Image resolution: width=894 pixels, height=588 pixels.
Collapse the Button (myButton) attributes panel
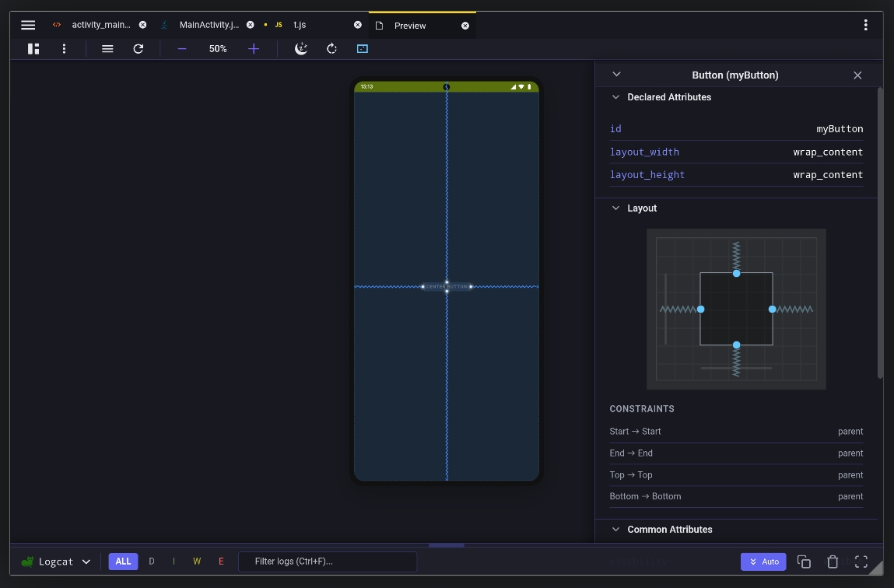(x=616, y=75)
